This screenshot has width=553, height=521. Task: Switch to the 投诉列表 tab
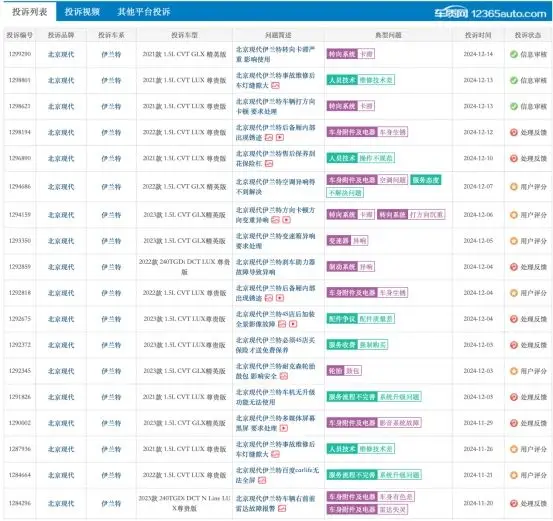[30, 12]
